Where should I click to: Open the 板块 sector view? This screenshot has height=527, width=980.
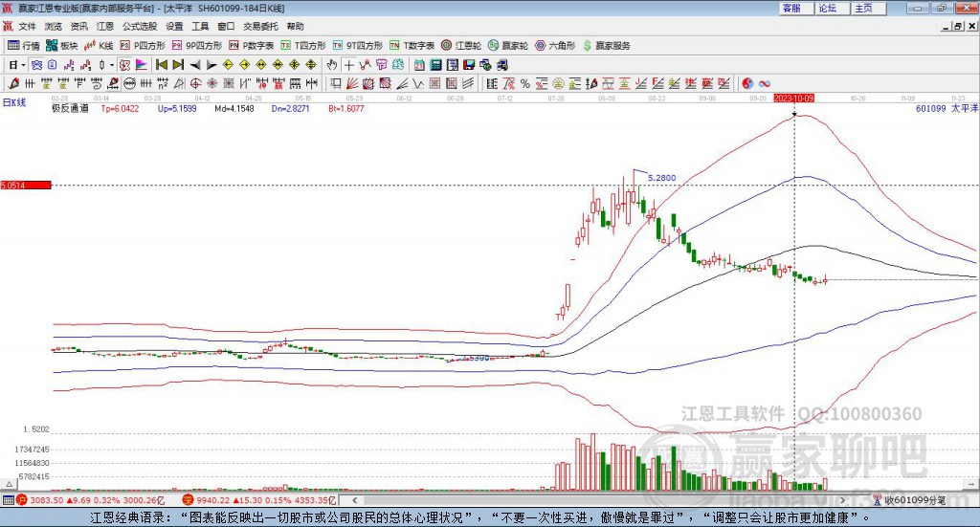(x=62, y=46)
